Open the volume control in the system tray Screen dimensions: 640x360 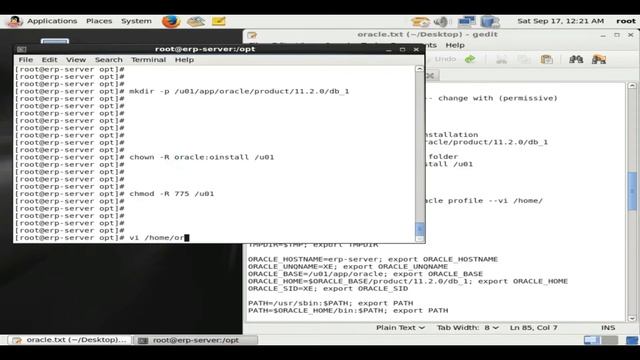click(x=441, y=21)
